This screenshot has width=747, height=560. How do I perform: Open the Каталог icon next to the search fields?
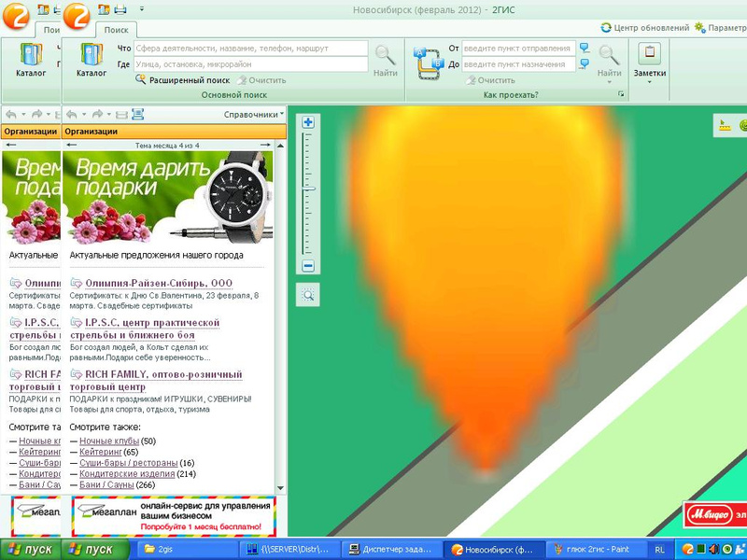point(92,59)
